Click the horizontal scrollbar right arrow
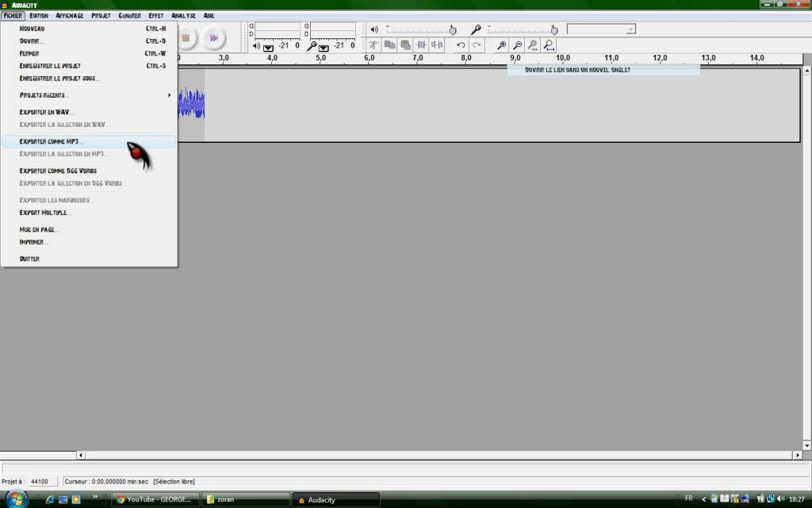The height and width of the screenshot is (508, 812). (x=797, y=455)
